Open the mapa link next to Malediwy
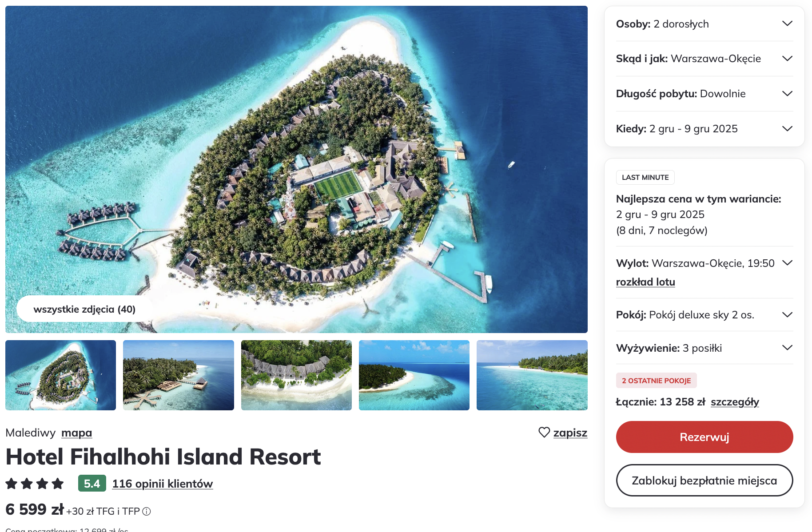Screen dimensions: 812x532 tap(76, 433)
